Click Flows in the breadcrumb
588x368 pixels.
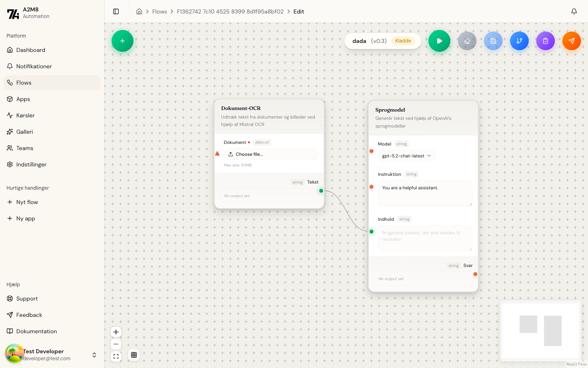(x=159, y=11)
